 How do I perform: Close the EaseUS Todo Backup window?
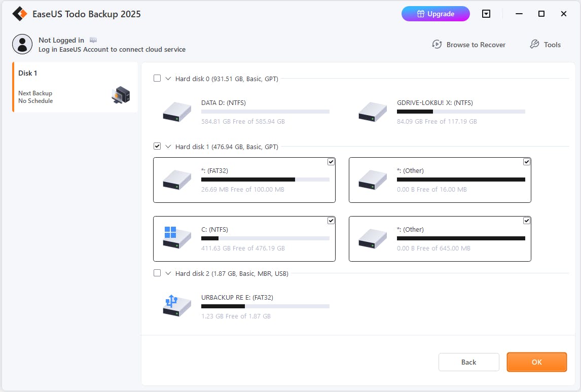coord(564,14)
